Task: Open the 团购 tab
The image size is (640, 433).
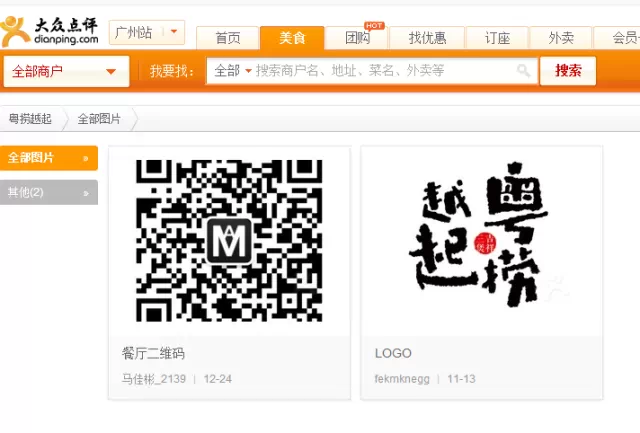Action: pos(357,38)
